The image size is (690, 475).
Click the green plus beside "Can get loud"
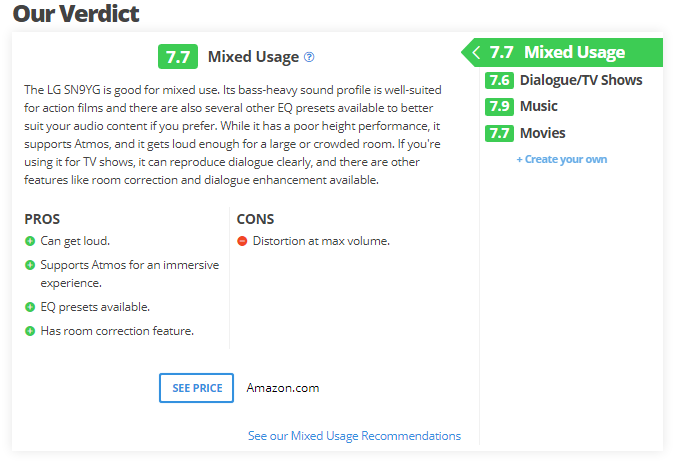30,241
